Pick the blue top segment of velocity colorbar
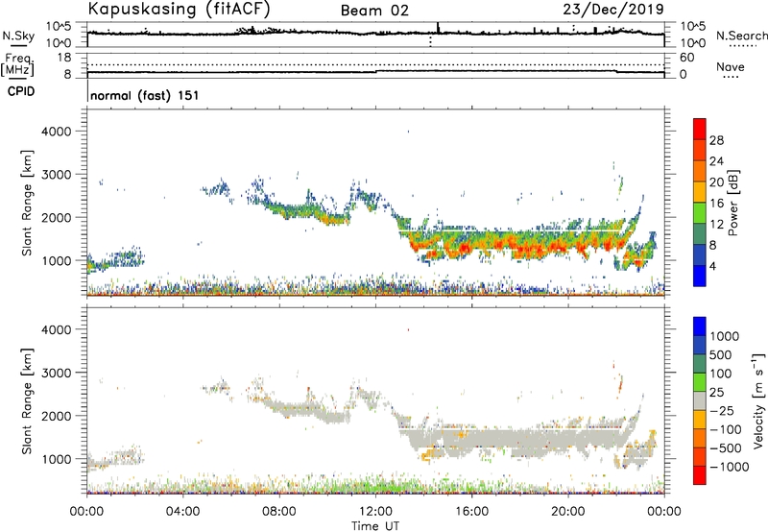 click(x=700, y=326)
